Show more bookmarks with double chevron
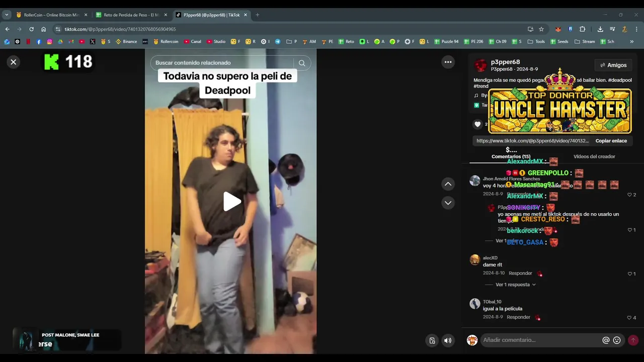Screen dimensions: 644x362 coord(631,42)
